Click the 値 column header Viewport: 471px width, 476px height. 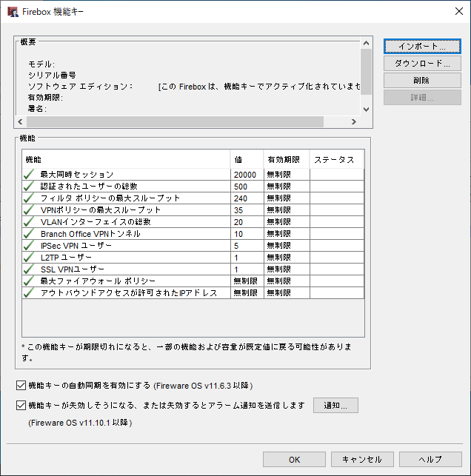(247, 159)
